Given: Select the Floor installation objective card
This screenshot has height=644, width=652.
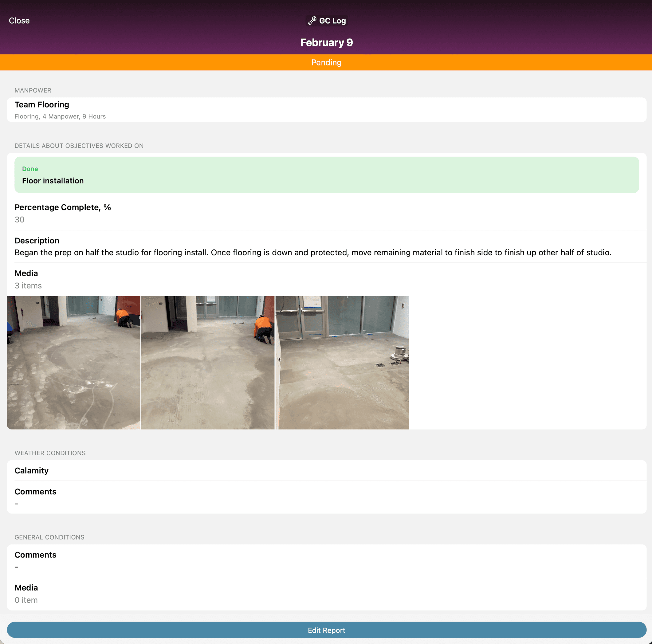Looking at the screenshot, I should click(326, 175).
